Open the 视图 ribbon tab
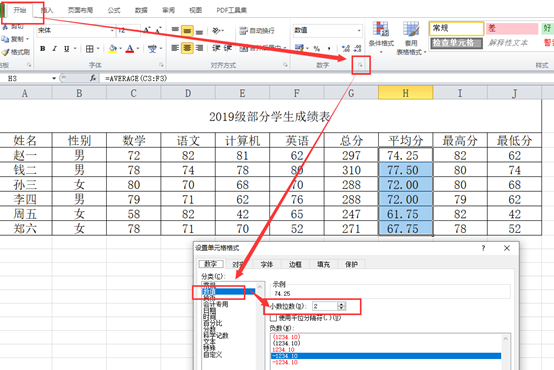554x370 pixels. coord(195,10)
